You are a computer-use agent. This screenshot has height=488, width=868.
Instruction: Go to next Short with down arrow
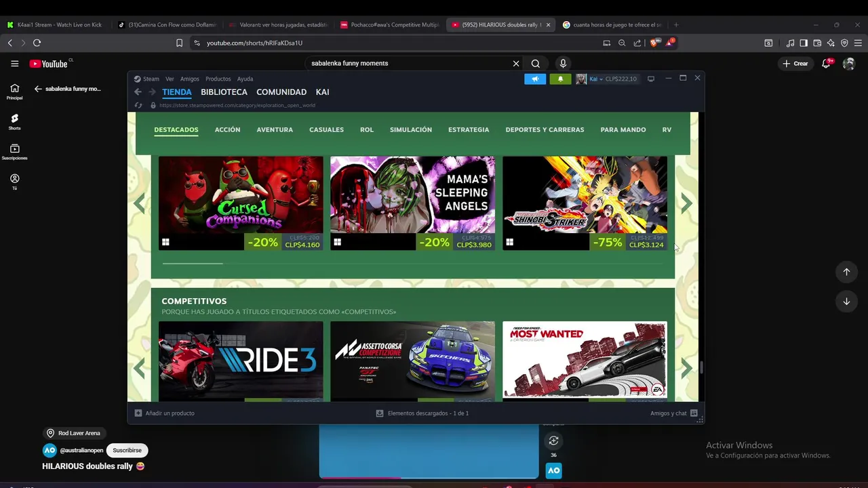846,302
